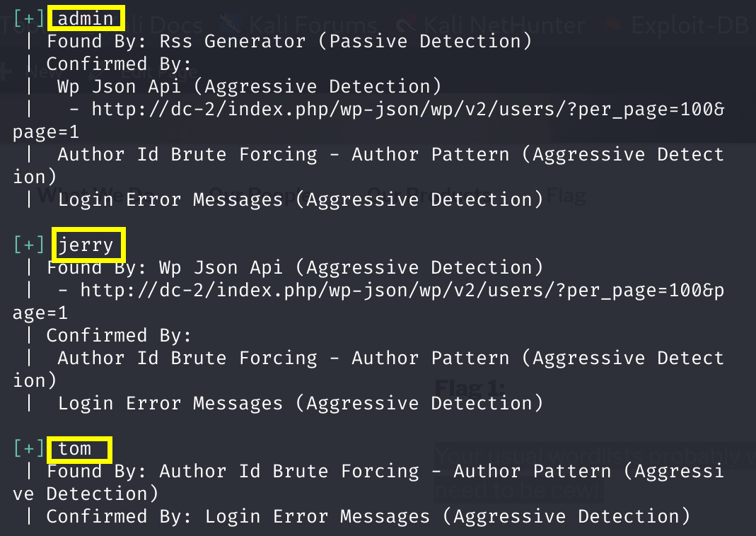Click tom's "Confirmed By: Login Error Messages" line
Screen dimensions: 756x536
click(x=368, y=516)
